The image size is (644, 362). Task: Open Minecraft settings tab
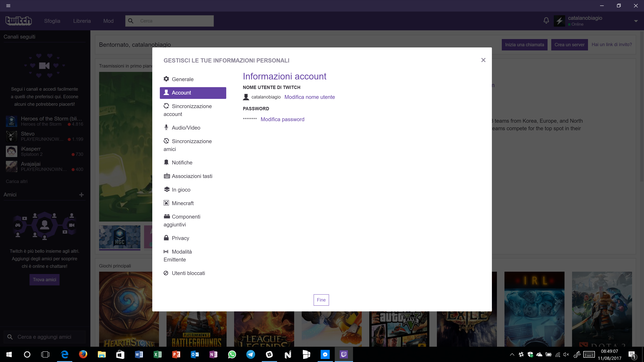pos(193,203)
